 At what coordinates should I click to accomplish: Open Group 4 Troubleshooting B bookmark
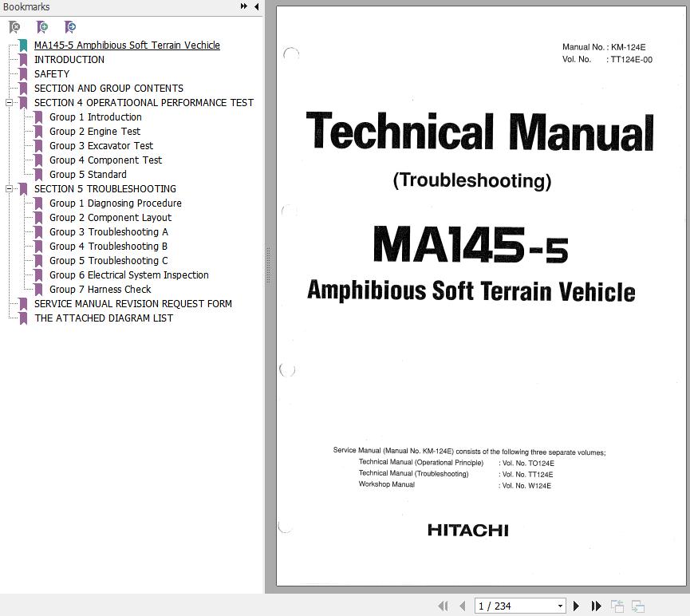108,247
